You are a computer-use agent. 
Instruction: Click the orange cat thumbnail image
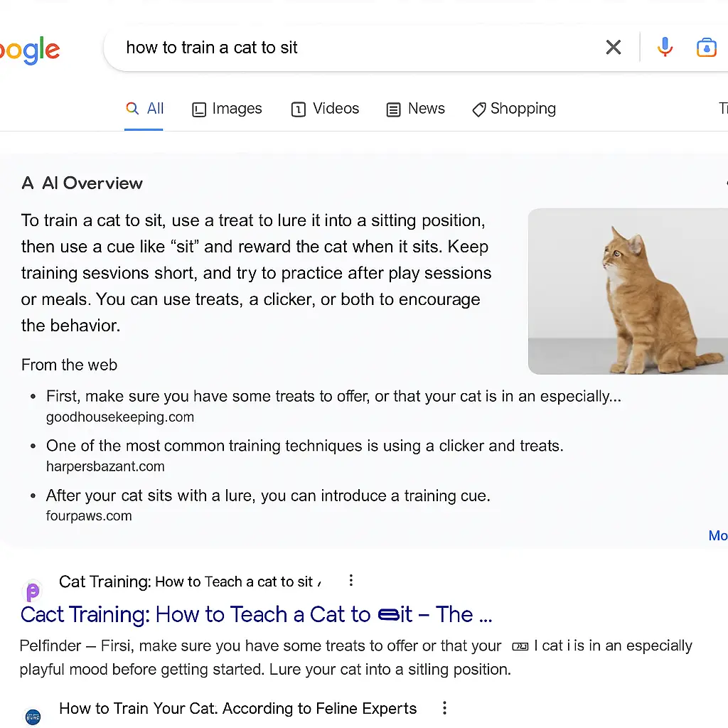pos(627,291)
